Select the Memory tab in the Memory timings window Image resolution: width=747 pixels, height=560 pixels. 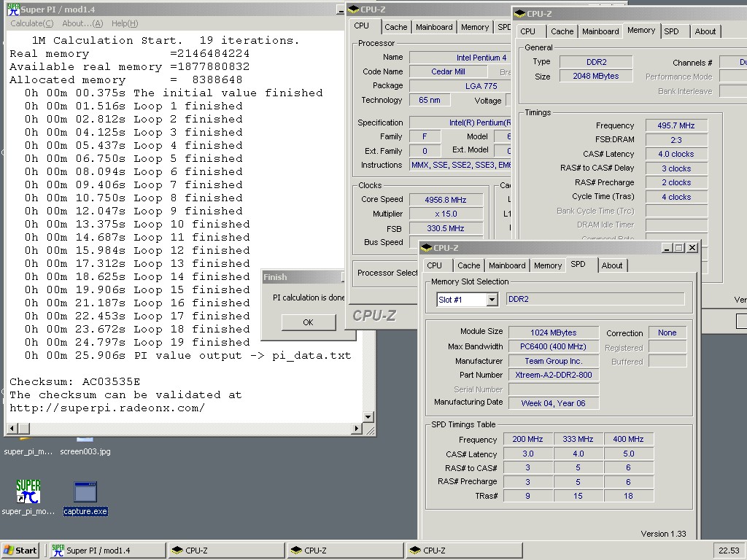(641, 30)
